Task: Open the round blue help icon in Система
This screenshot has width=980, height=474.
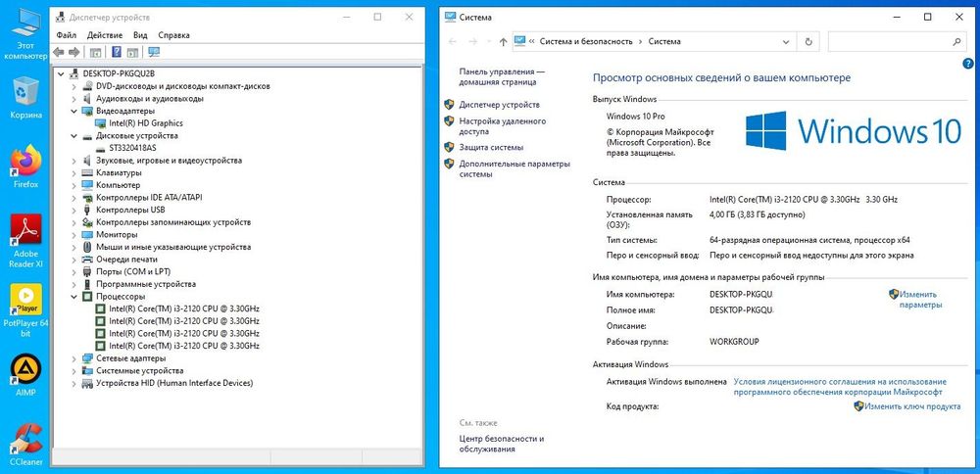Action: click(967, 63)
